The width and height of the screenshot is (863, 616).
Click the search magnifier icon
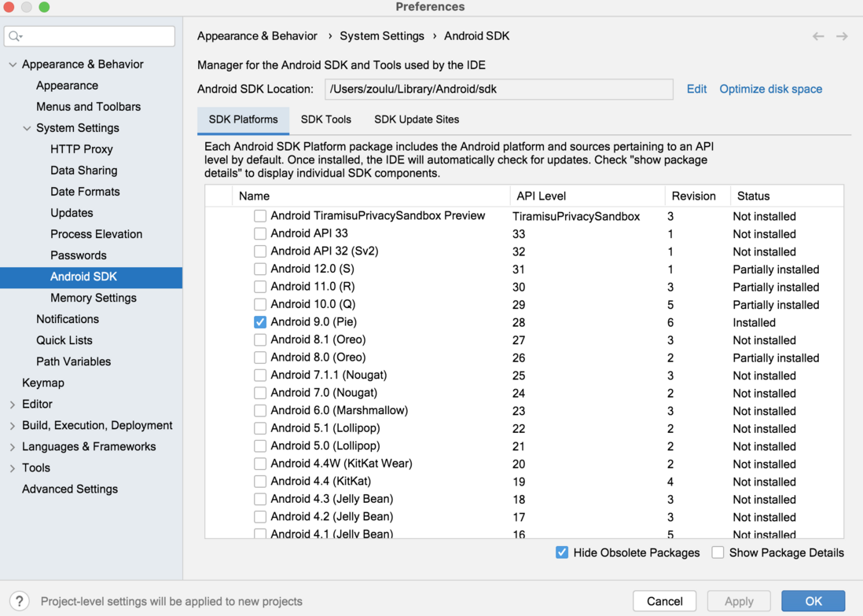point(15,36)
